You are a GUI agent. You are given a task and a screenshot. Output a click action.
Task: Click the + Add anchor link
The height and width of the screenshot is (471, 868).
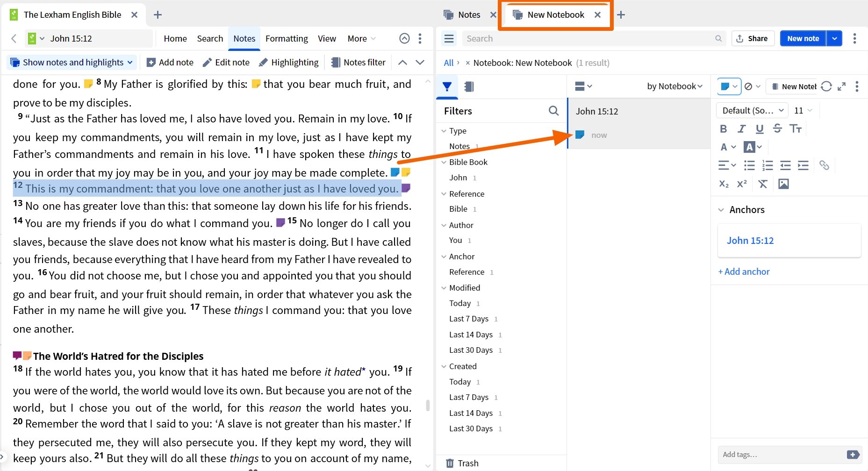(x=744, y=271)
